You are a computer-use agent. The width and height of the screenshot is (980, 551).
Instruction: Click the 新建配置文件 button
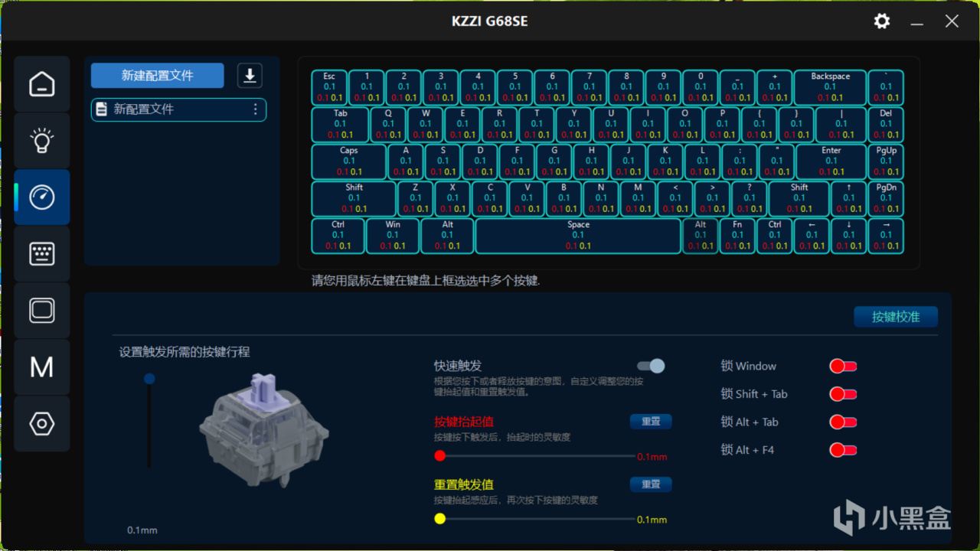coord(158,76)
